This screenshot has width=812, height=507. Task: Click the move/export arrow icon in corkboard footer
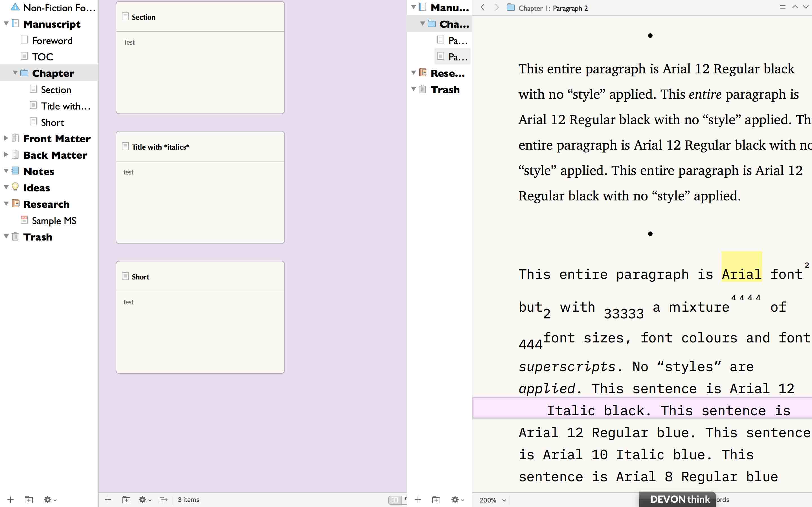tap(164, 500)
